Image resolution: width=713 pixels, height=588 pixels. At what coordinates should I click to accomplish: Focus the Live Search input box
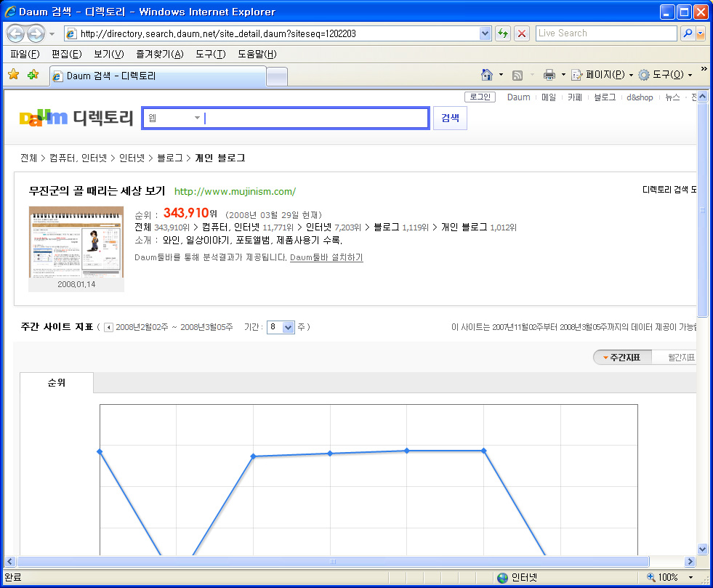(x=606, y=33)
